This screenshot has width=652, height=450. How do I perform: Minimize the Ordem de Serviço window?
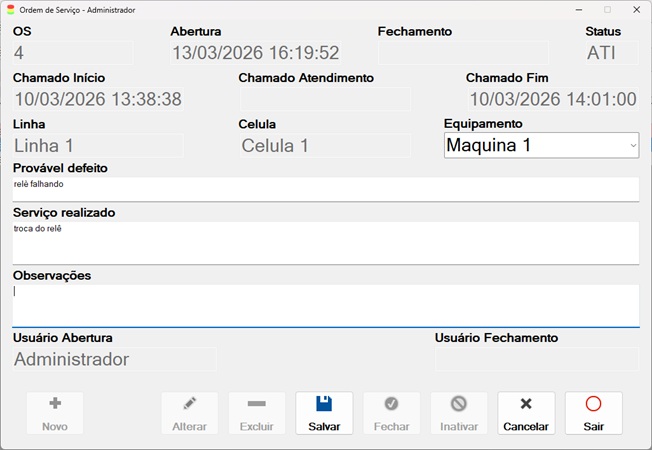579,10
